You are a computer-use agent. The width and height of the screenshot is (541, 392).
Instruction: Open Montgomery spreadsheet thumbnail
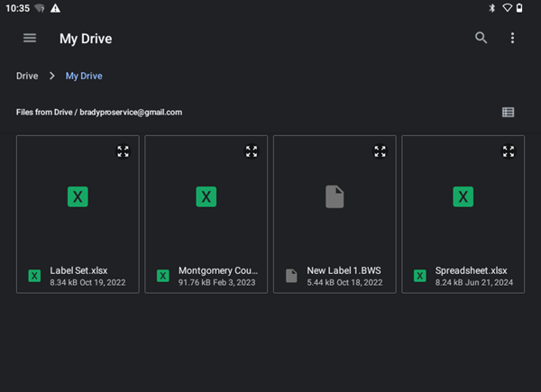206,197
